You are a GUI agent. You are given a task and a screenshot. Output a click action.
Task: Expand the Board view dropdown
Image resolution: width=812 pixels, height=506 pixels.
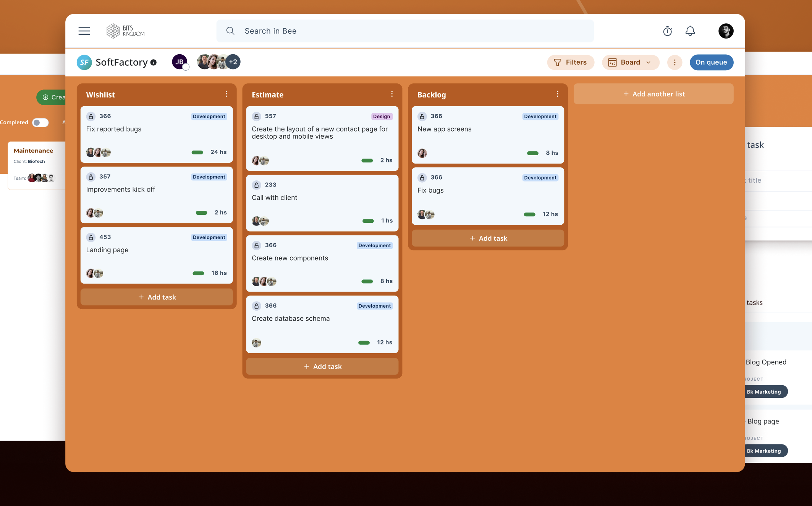(x=631, y=62)
